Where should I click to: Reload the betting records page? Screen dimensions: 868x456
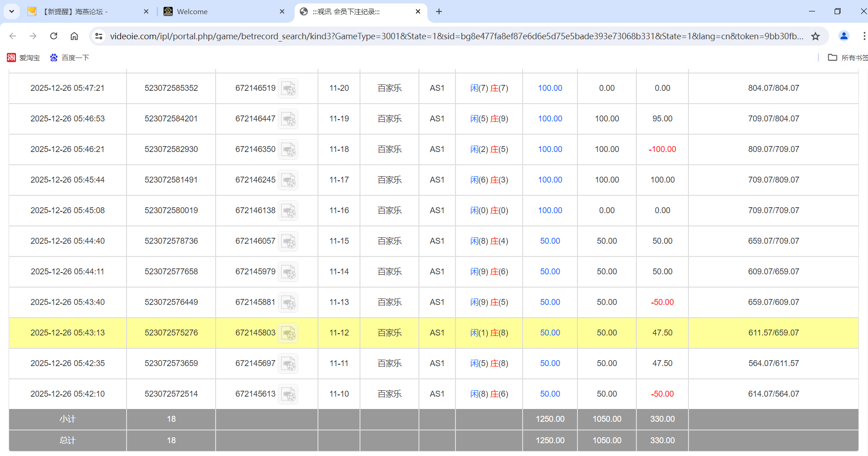(x=53, y=36)
